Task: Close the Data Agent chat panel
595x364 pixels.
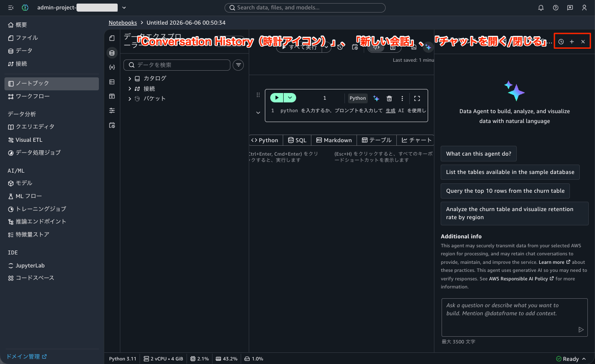Action: click(x=583, y=42)
